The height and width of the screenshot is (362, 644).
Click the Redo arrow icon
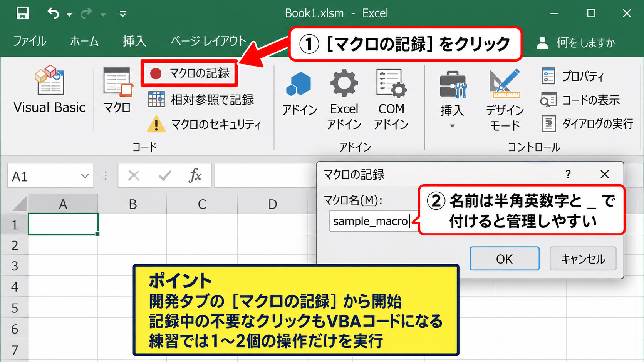point(86,13)
